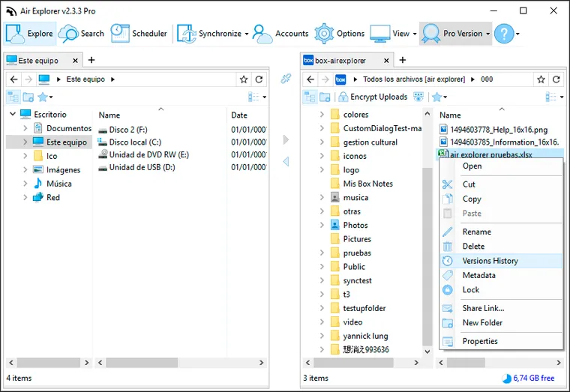Choose Lock from context menu
This screenshot has width=570, height=392.
[x=501, y=290]
